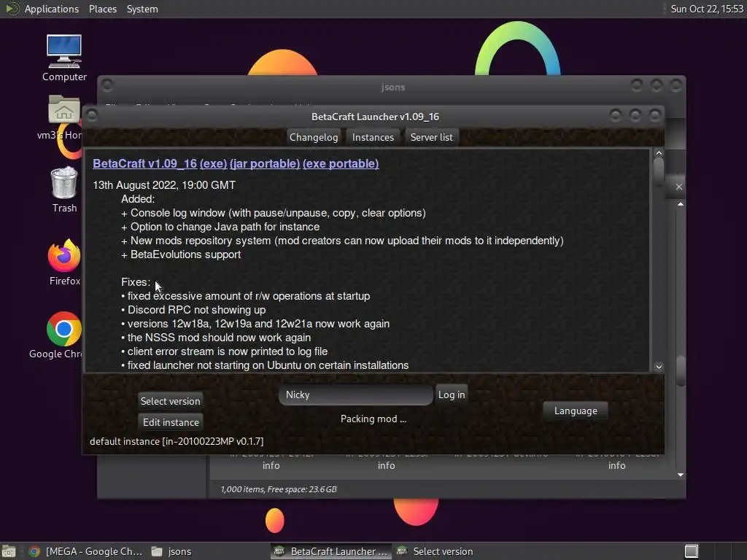Click BetaCraft Launcher taskbar entry
Viewport: 747px width, 560px height.
click(331, 551)
